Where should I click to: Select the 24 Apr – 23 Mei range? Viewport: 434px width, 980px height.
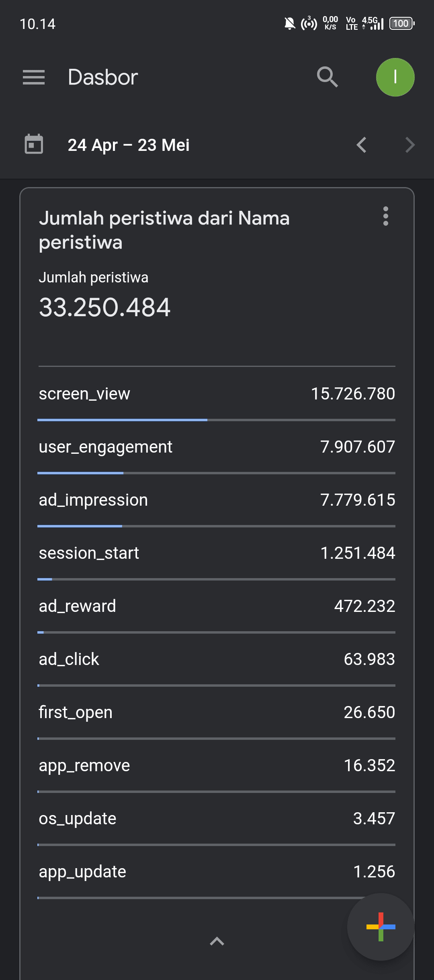pyautogui.click(x=129, y=145)
